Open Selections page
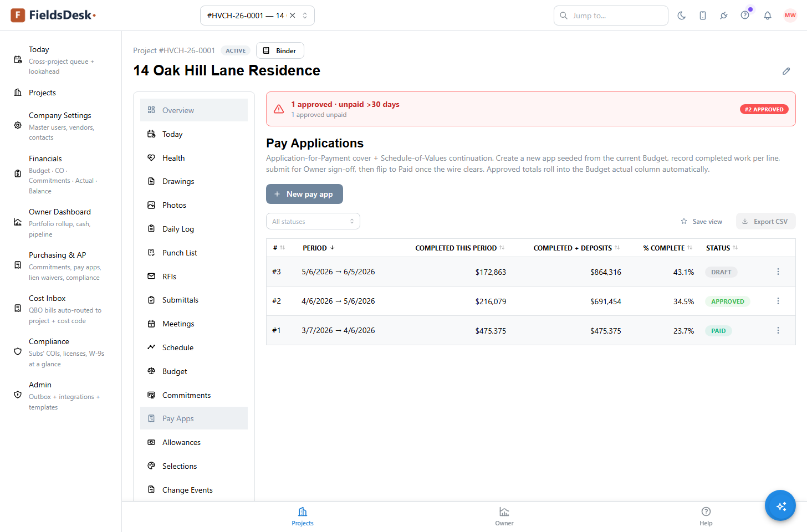 (194, 466)
